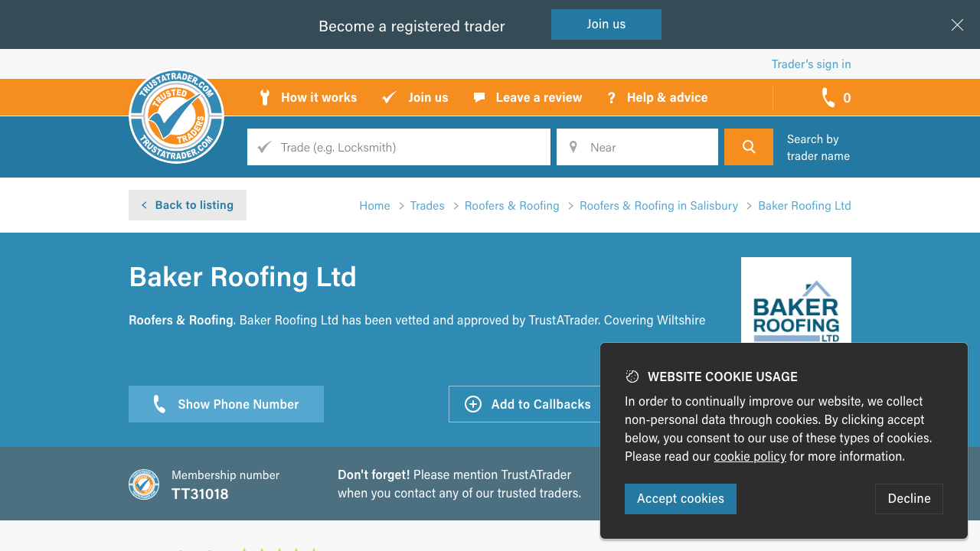The width and height of the screenshot is (980, 551).
Task: Expand Back to listing using the chevron
Action: (144, 205)
